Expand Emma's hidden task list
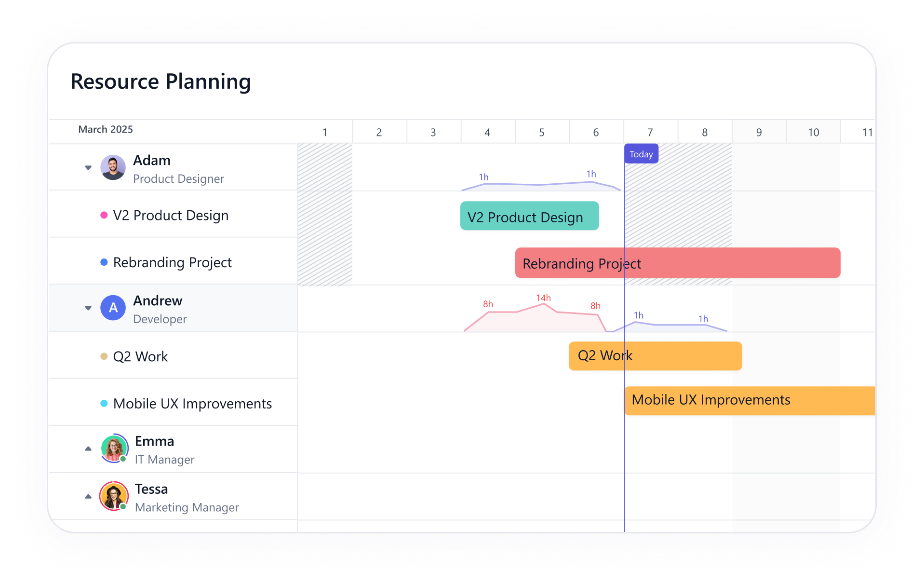The width and height of the screenshot is (924, 585). [88, 449]
